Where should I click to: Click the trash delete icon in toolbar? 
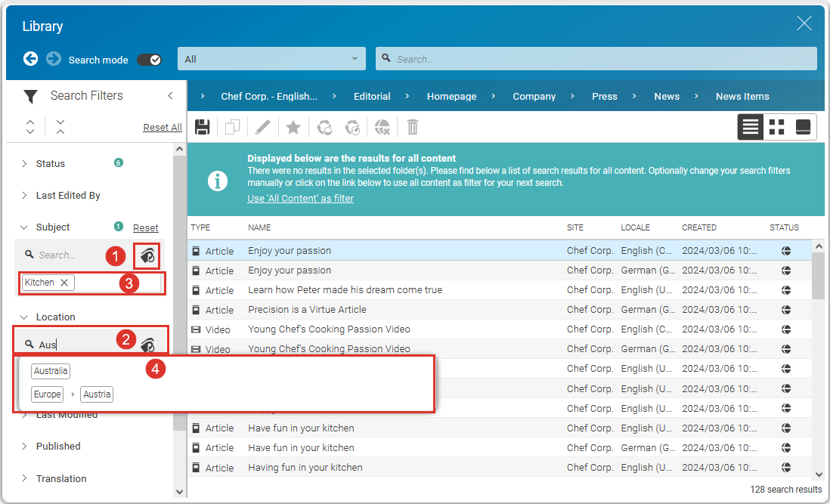click(x=412, y=127)
